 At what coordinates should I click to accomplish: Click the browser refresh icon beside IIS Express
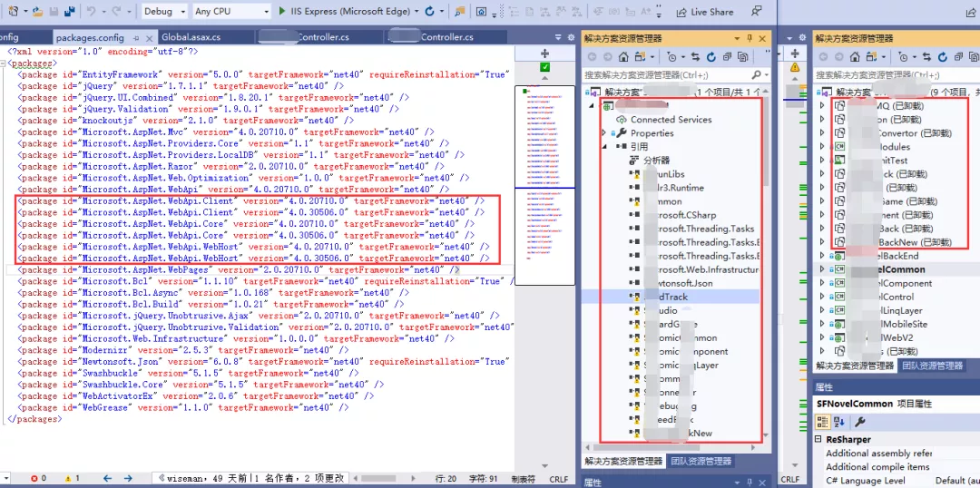tap(429, 11)
